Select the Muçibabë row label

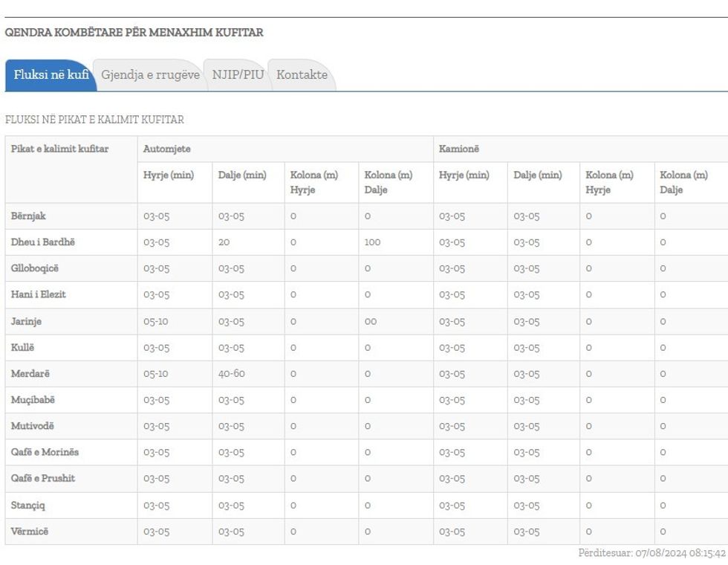click(x=33, y=400)
